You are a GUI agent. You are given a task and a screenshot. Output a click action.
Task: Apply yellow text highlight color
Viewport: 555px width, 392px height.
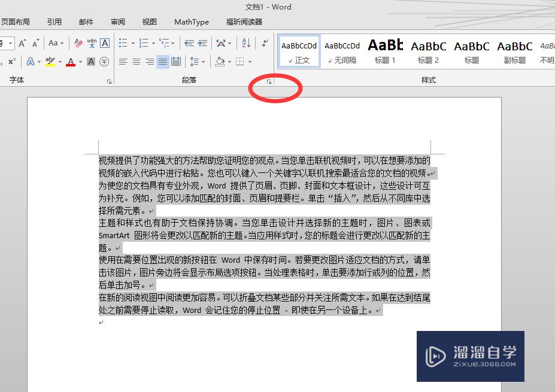(x=50, y=62)
